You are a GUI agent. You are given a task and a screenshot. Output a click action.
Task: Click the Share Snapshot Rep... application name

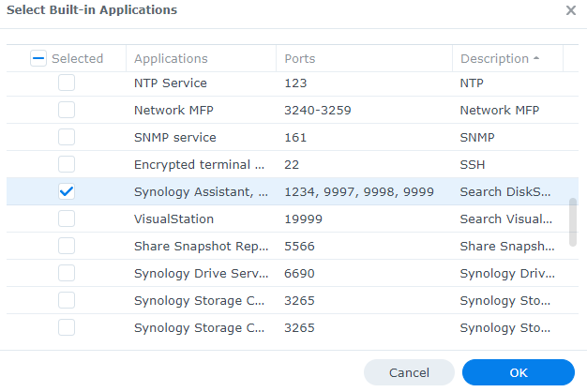tap(201, 247)
